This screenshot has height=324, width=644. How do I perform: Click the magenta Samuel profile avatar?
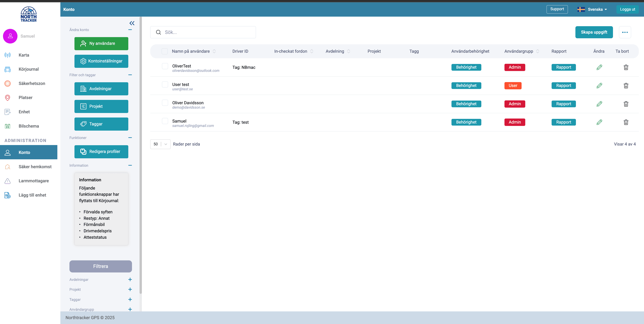tap(10, 36)
